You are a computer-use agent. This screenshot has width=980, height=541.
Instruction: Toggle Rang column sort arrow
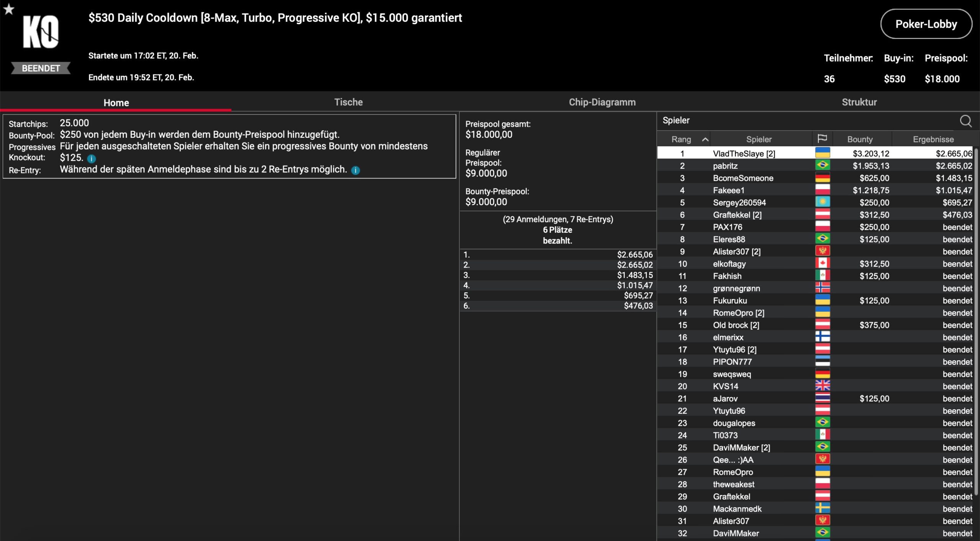click(705, 140)
